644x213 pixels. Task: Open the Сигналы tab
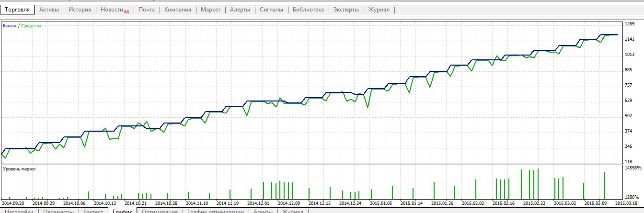pyautogui.click(x=271, y=10)
